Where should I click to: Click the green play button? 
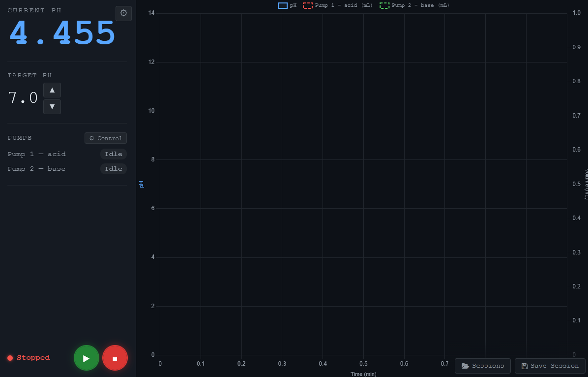(x=86, y=358)
